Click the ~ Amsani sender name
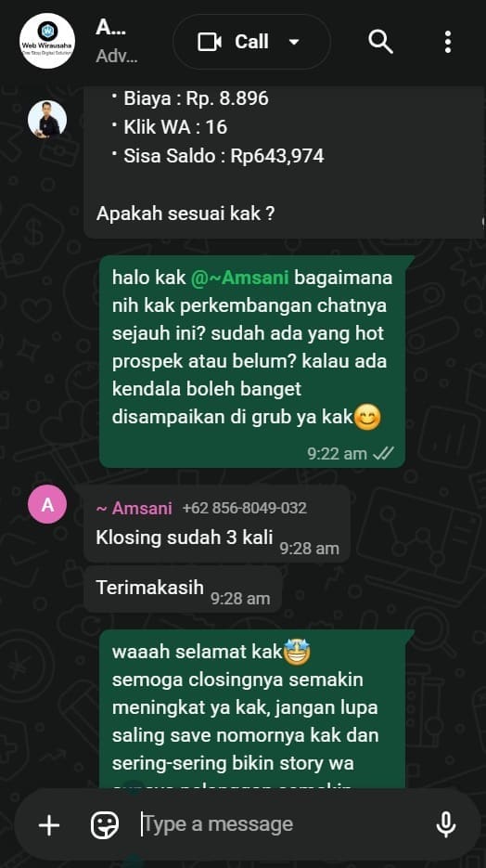 (x=134, y=508)
